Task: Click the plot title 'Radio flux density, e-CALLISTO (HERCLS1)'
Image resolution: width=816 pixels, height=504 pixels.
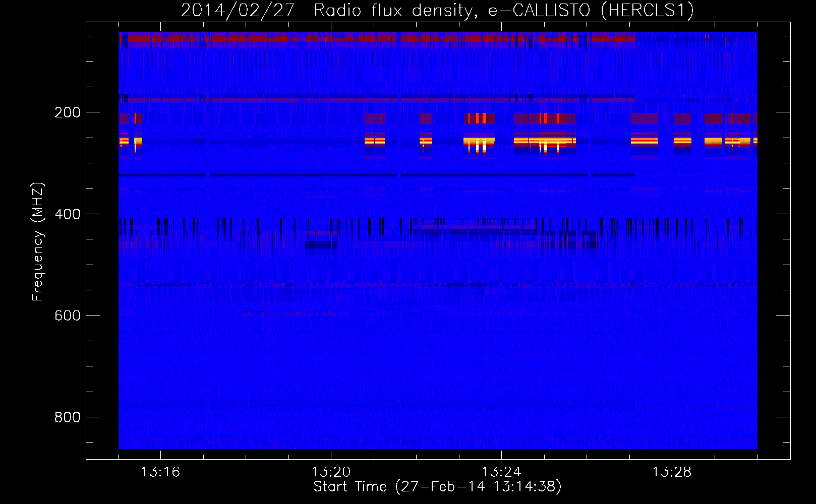Action: click(503, 11)
